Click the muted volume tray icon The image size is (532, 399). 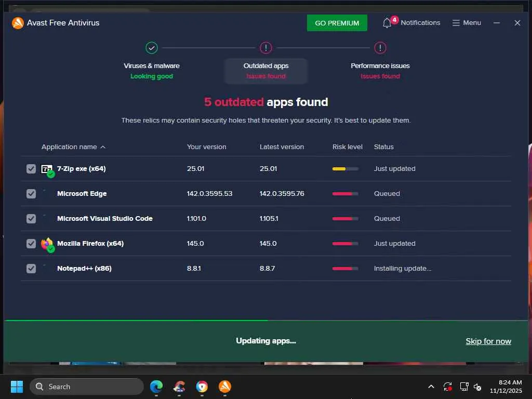477,387
